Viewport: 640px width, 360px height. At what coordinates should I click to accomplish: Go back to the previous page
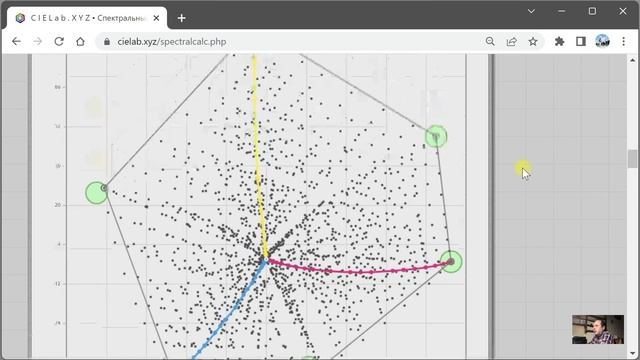(x=16, y=41)
